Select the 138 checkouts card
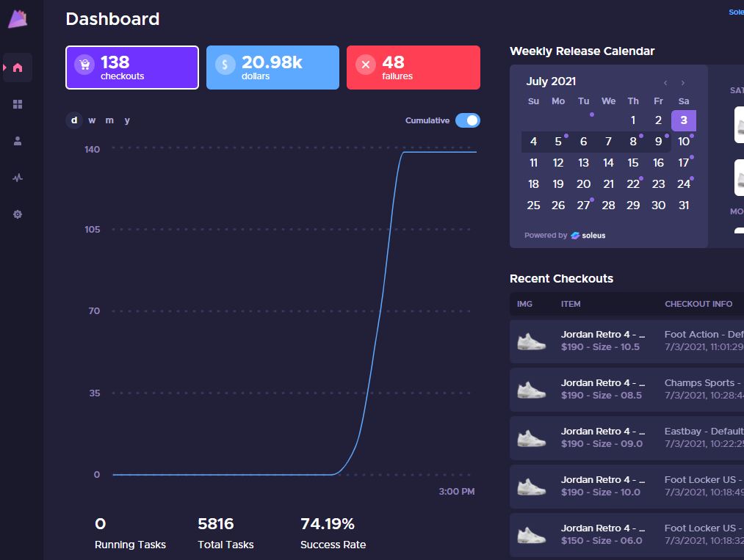Image resolution: width=744 pixels, height=560 pixels. (132, 68)
